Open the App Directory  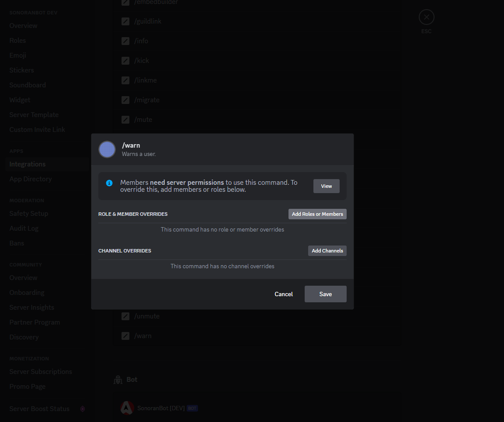coord(47,179)
